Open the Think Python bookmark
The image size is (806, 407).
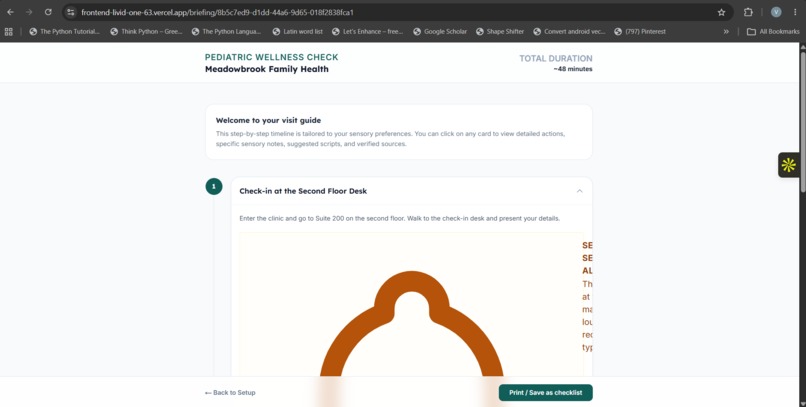click(146, 31)
